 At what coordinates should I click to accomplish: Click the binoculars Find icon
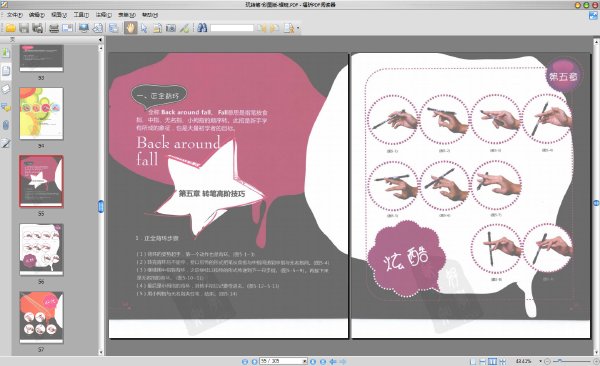202,28
